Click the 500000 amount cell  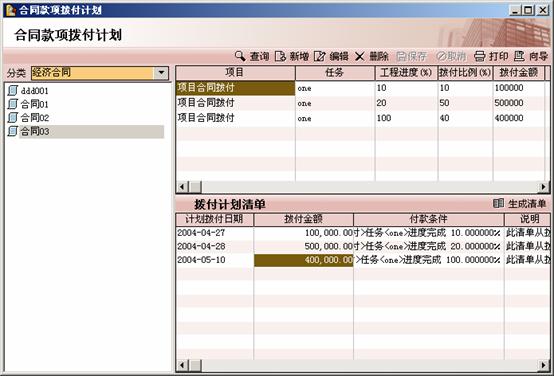[519, 103]
